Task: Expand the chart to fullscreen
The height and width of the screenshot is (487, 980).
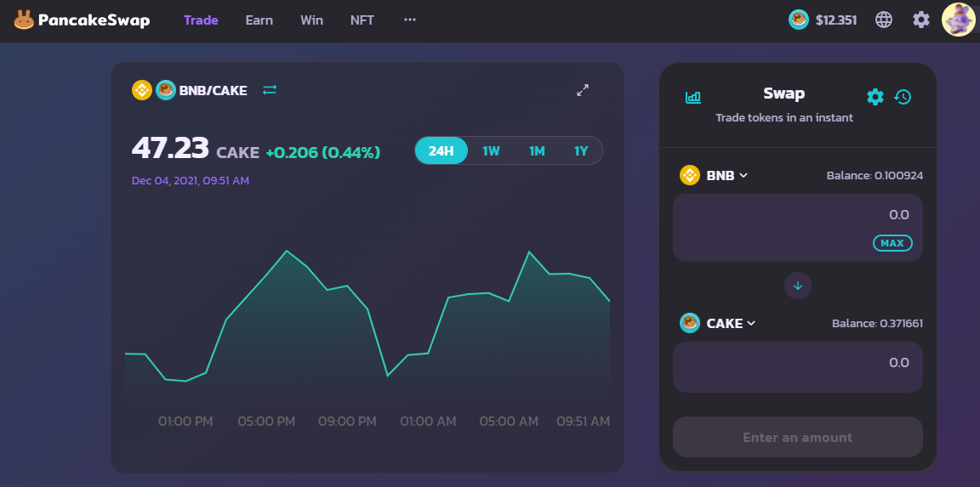Action: (x=583, y=90)
